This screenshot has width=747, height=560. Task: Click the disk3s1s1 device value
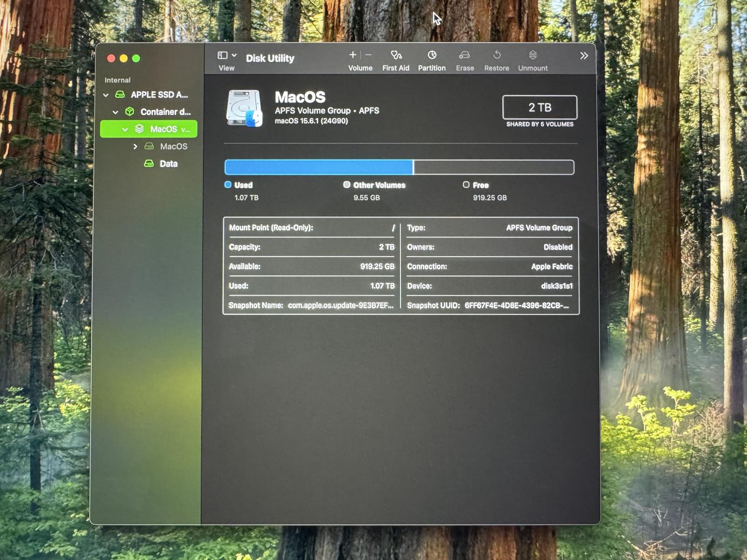pos(557,286)
